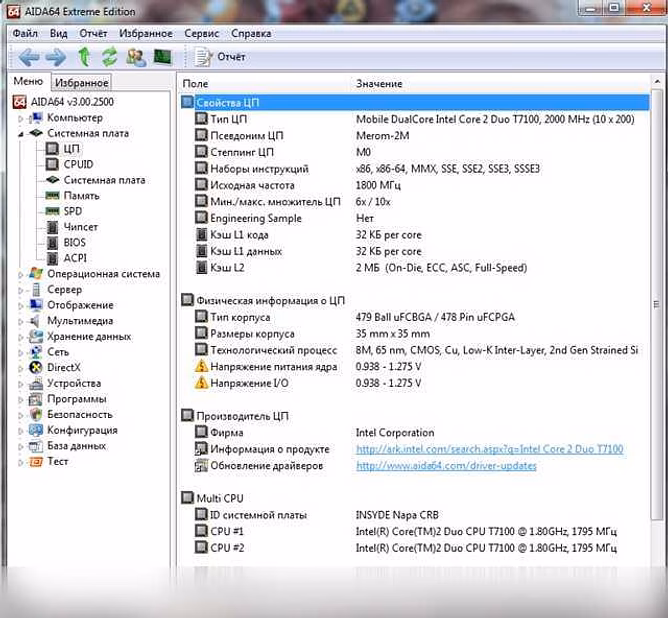Click the Системная плата child item icon
Image resolution: width=668 pixels, height=618 pixels.
pyautogui.click(x=52, y=180)
